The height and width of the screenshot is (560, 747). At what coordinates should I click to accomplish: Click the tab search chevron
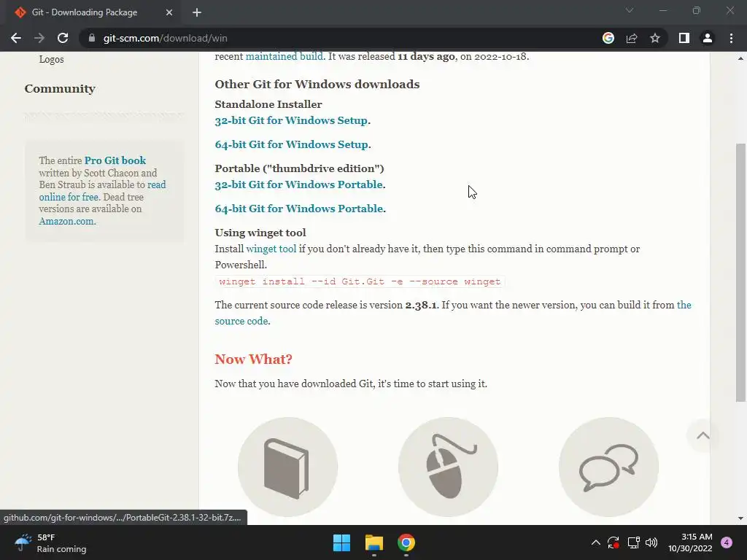(630, 10)
